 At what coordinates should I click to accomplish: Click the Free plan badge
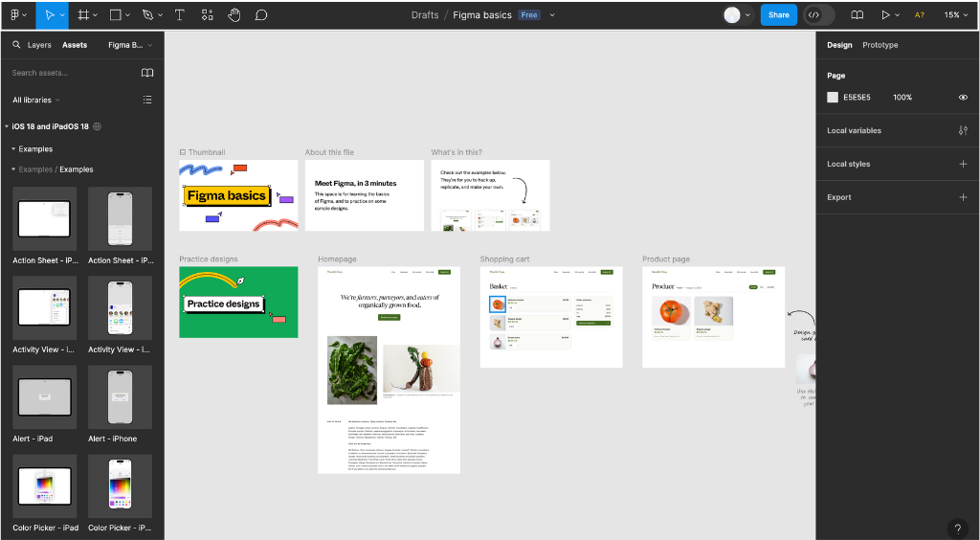(528, 15)
